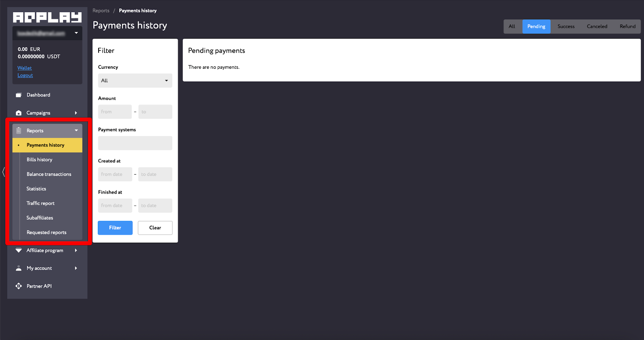
Task: Apply the blue Filter button
Action: 115,228
